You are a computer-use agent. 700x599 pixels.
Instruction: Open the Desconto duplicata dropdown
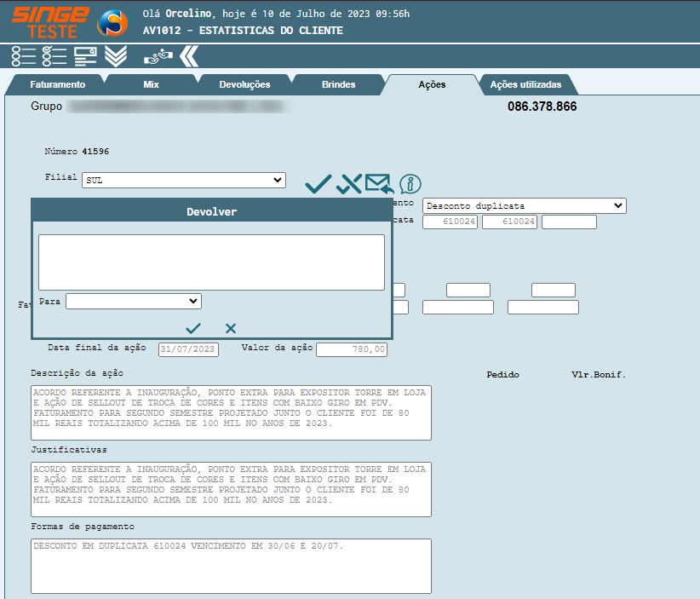coord(524,205)
